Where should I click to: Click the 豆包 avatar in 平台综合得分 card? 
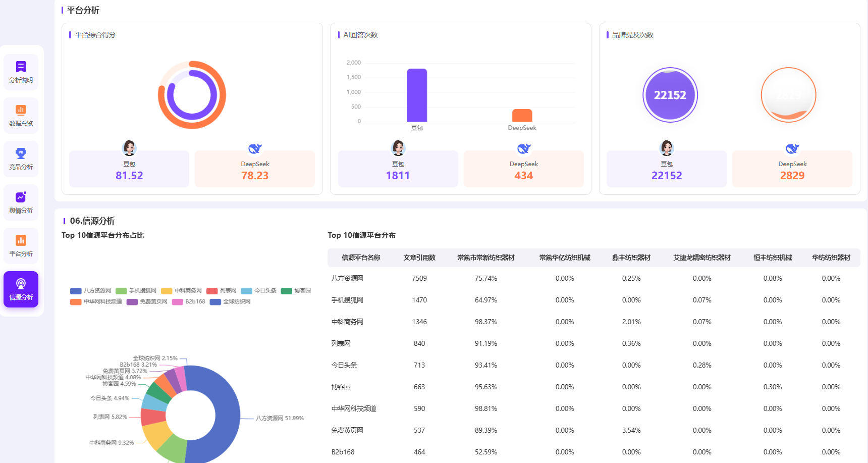tap(129, 148)
